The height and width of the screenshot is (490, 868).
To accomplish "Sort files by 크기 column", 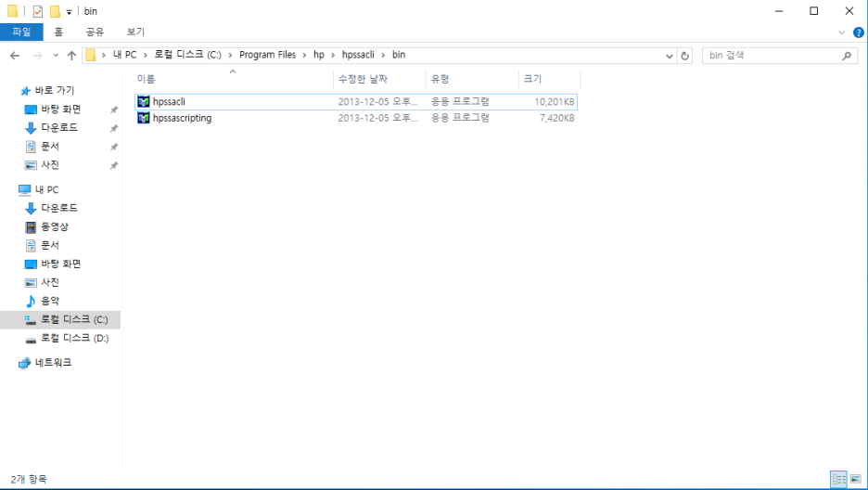I will point(549,79).
